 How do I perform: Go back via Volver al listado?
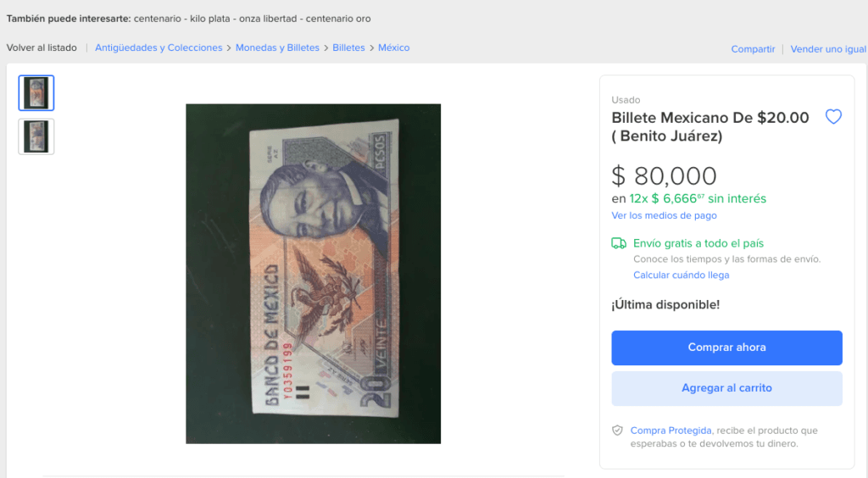[42, 47]
